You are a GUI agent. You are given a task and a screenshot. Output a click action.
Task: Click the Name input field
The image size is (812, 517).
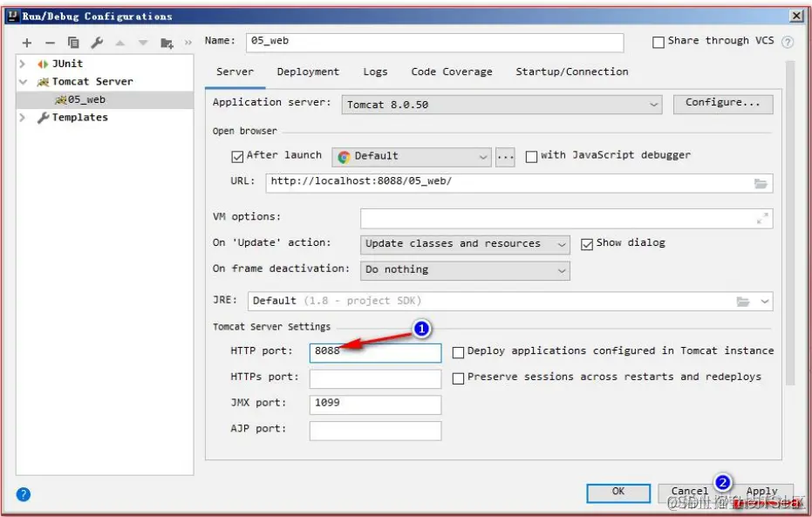435,43
